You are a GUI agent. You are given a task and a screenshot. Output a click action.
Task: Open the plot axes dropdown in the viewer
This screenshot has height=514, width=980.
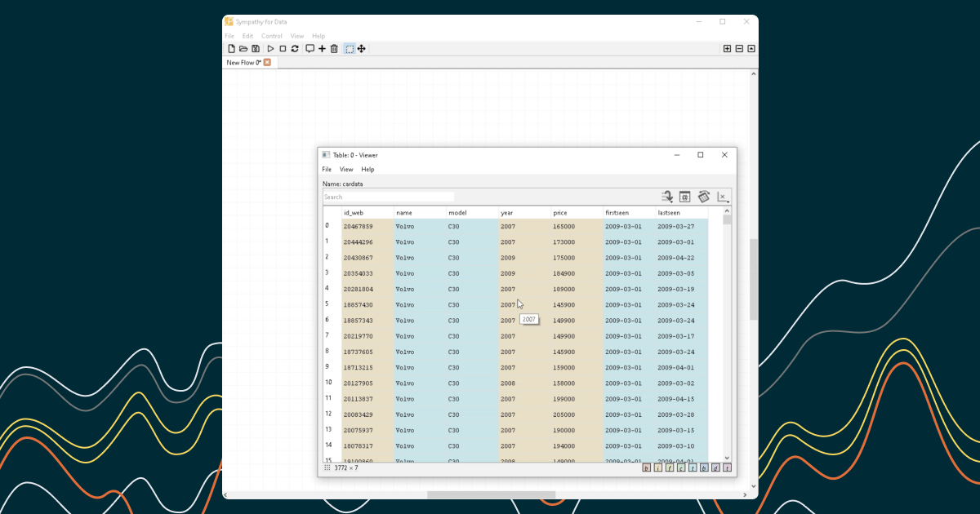[x=722, y=197]
